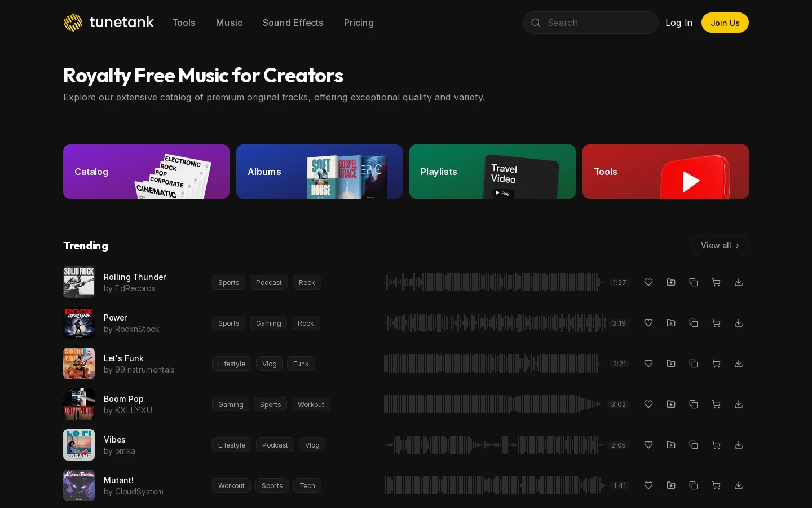
Task: Download the Mutant! track
Action: coord(739,485)
